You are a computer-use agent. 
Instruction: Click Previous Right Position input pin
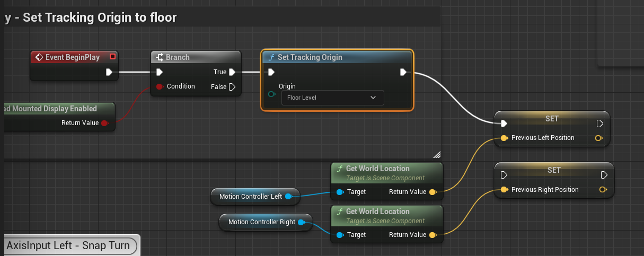504,190
